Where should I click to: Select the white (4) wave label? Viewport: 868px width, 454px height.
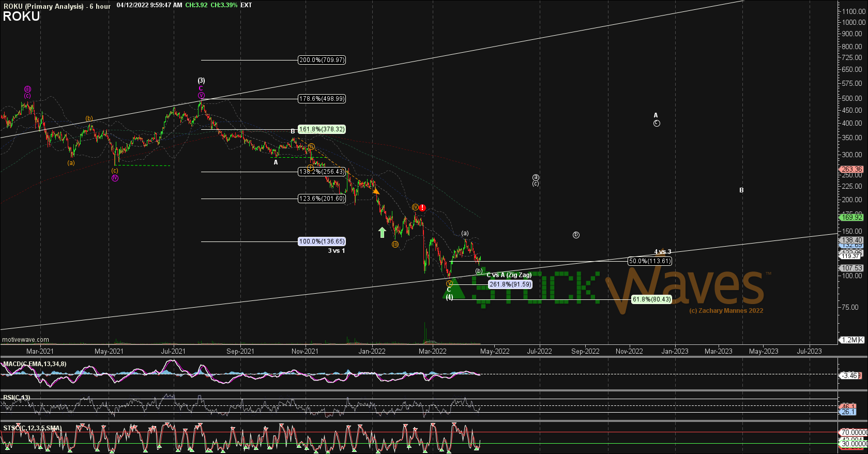[x=449, y=297]
